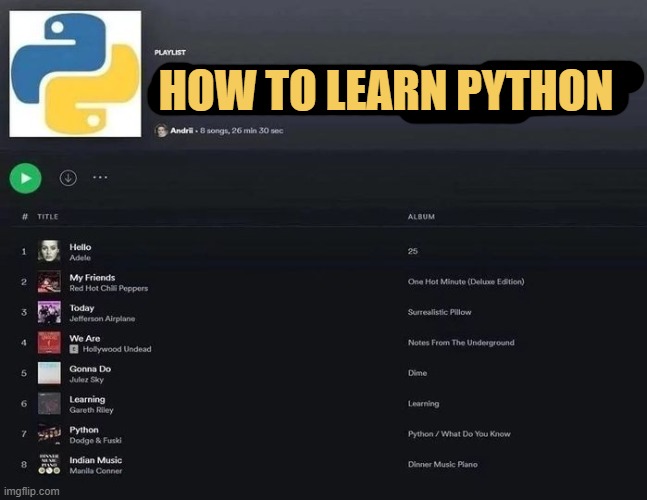Viewport: 647px width, 500px height.
Task: Click track number 4 for We Are
Action: 24,343
